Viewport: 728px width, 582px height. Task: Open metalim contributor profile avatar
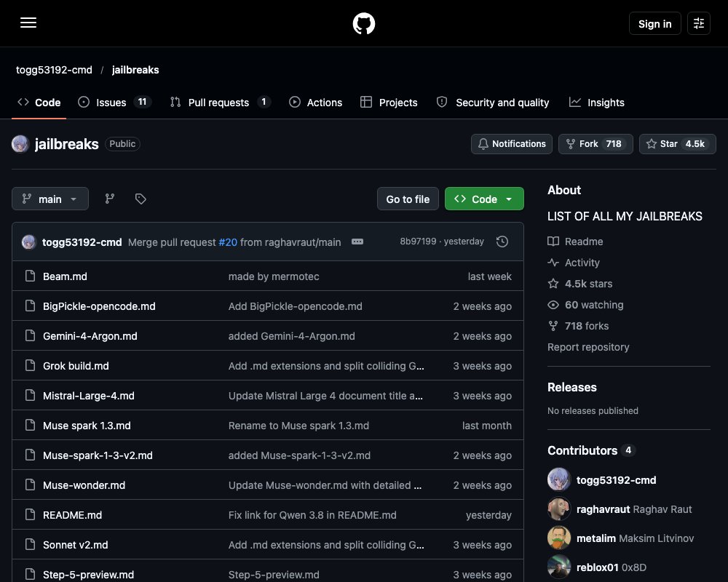tap(559, 538)
